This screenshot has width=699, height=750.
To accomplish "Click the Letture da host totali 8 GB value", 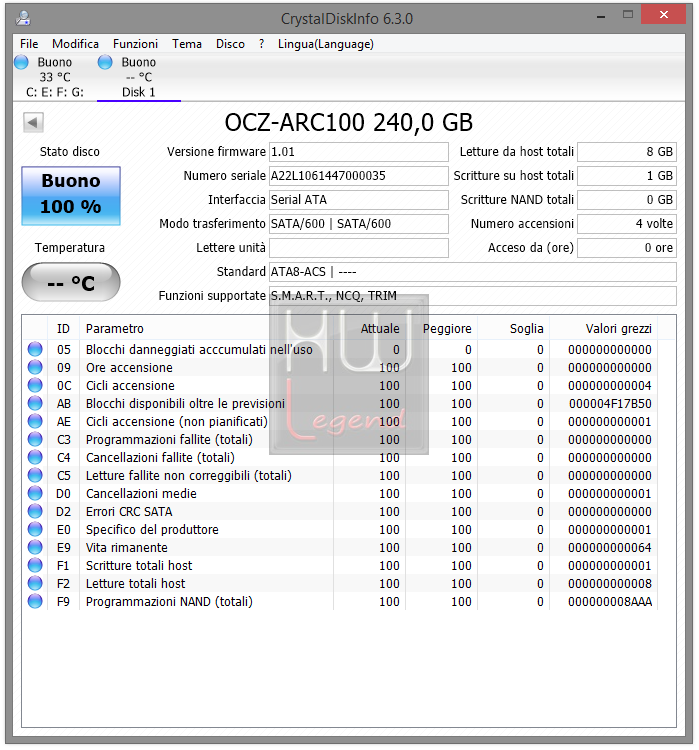I will pyautogui.click(x=627, y=152).
